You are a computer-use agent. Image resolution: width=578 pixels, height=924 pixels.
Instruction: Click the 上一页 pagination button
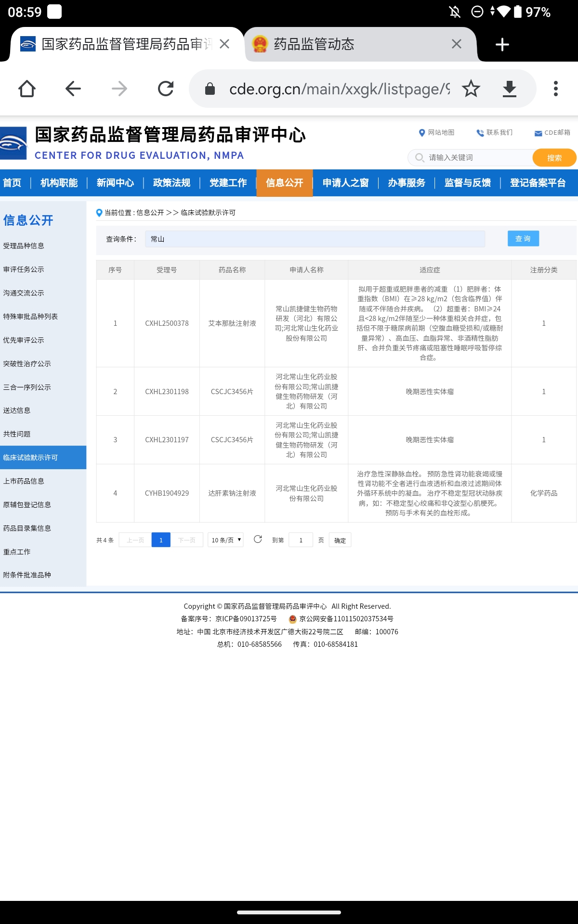tap(135, 540)
